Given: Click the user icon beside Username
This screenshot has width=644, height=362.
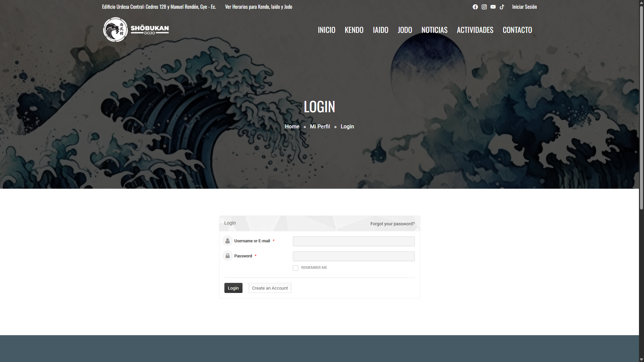Looking at the screenshot, I should pyautogui.click(x=227, y=241).
